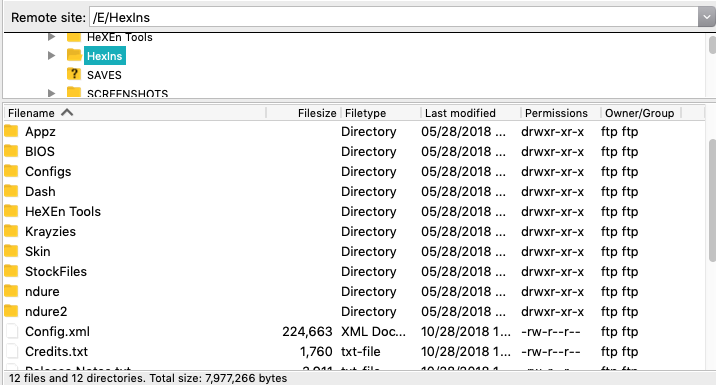The image size is (716, 385).
Task: Click the Skin folder icon
Action: 11,251
